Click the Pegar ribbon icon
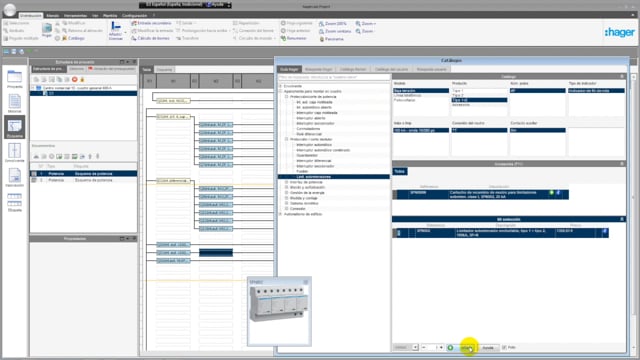The image size is (640, 360). [x=47, y=30]
